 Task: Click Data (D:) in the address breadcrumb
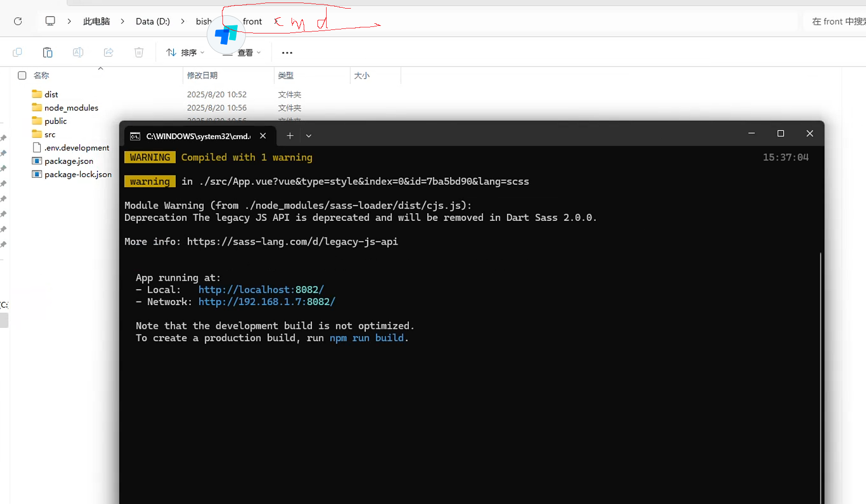pos(153,21)
